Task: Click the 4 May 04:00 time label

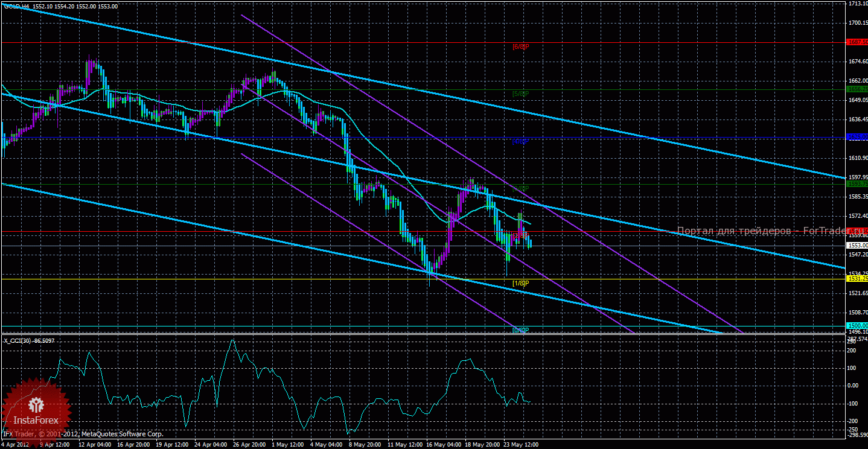Action: [x=327, y=444]
